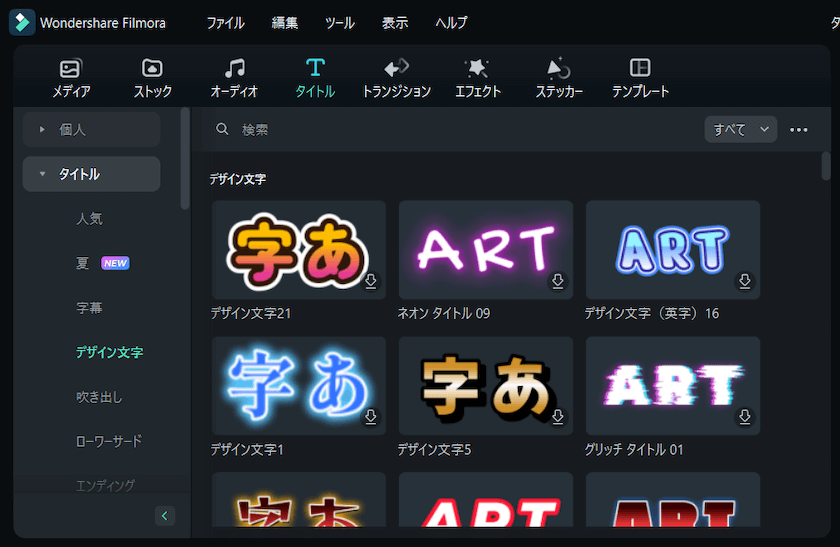Open the メディア media panel
This screenshot has width=840, height=547.
point(71,78)
